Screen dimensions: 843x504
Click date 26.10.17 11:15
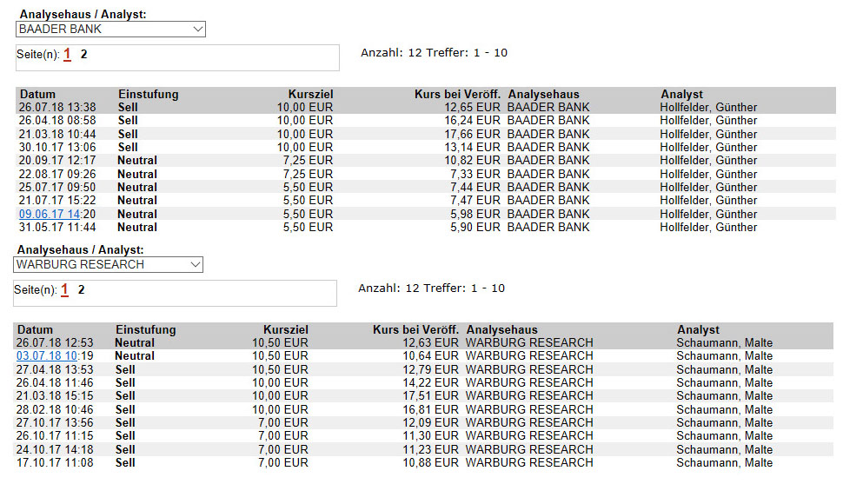click(54, 435)
